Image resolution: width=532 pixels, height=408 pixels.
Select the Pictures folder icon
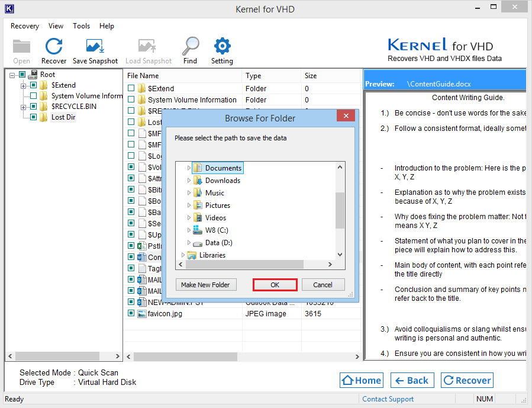point(198,205)
